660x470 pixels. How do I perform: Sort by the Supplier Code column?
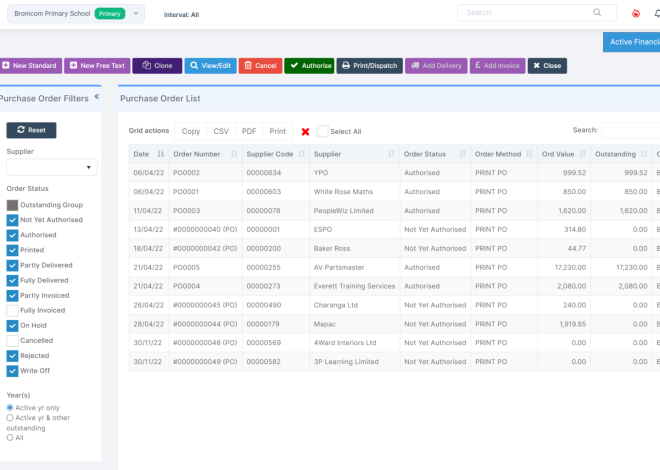(x=276, y=154)
